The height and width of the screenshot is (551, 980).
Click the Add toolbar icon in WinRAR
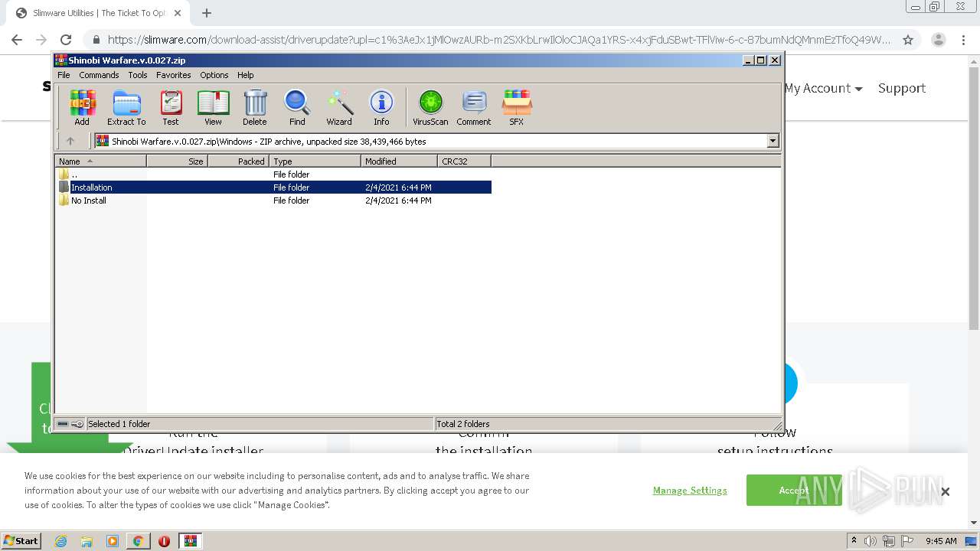click(x=82, y=107)
